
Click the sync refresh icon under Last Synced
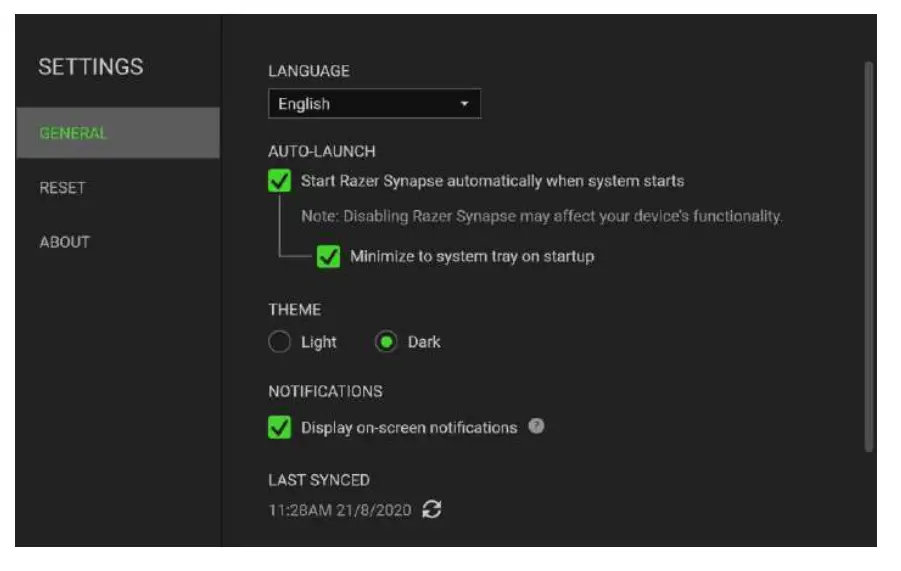tap(432, 509)
